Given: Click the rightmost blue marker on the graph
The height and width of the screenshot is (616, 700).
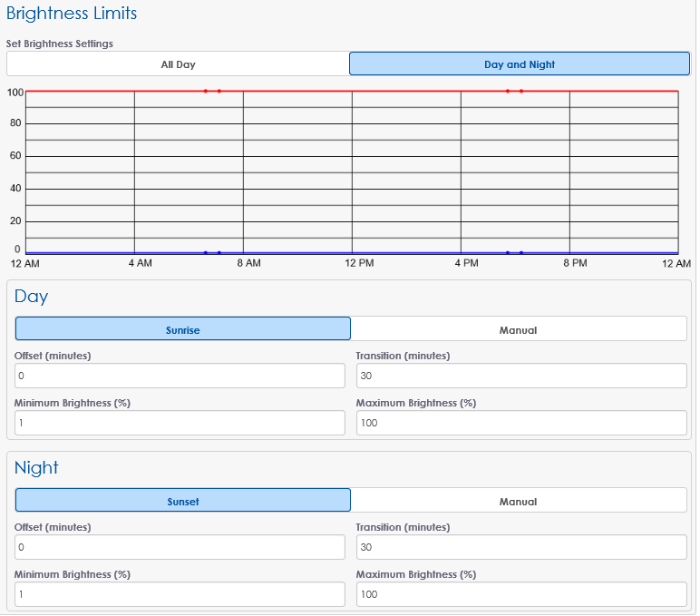Looking at the screenshot, I should (x=521, y=252).
